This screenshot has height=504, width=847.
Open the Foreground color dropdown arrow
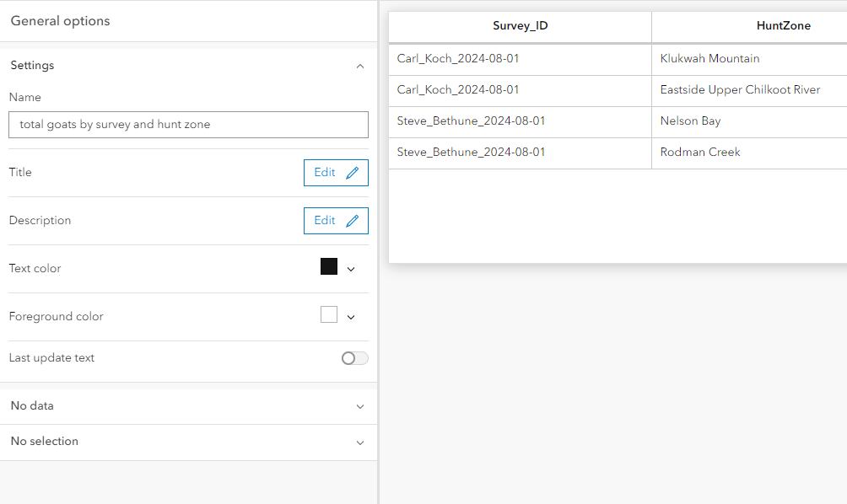click(350, 316)
